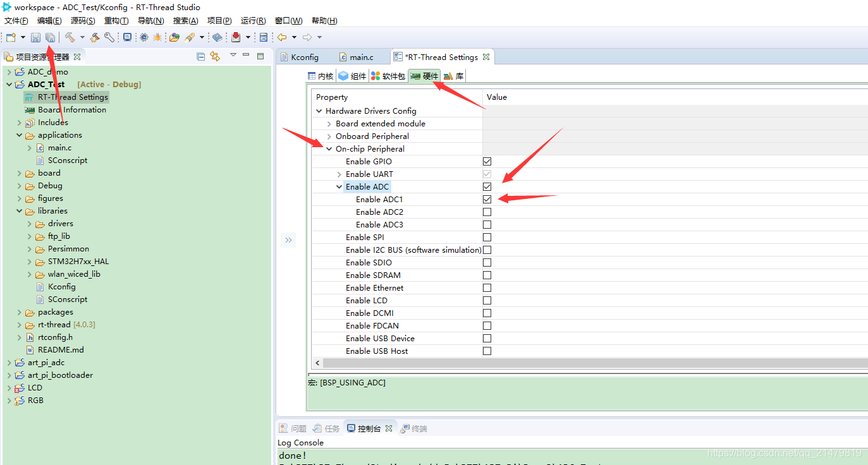Screen dimensions: 868x465
Task: Click the Build hammer icon
Action: click(70, 37)
